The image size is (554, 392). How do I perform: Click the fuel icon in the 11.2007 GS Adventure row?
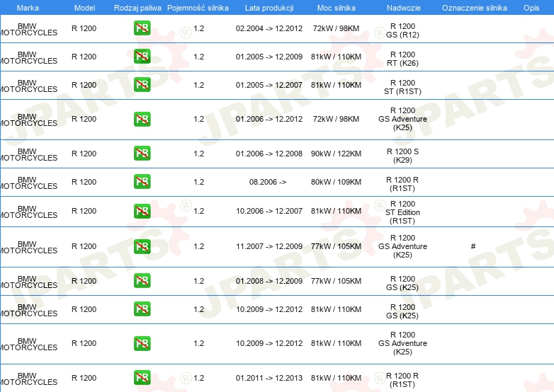tap(142, 246)
